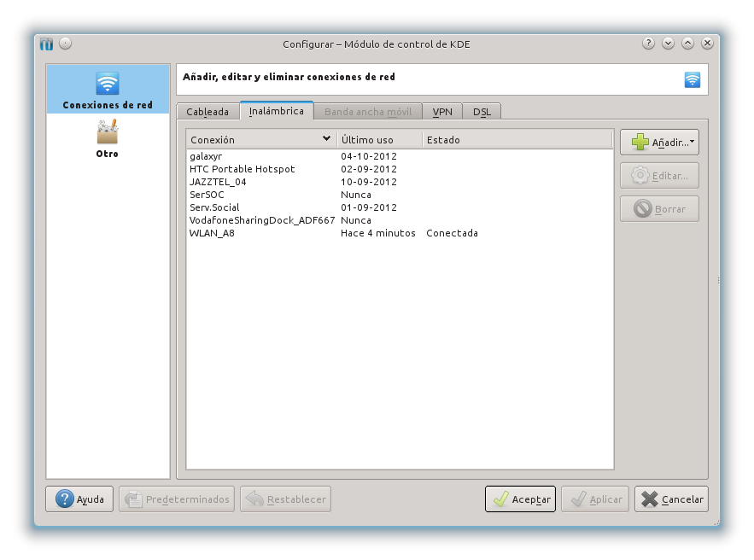Select VodafoneSharingDock_ADF667 connection
The height and width of the screenshot is (560, 754).
pyautogui.click(x=400, y=220)
